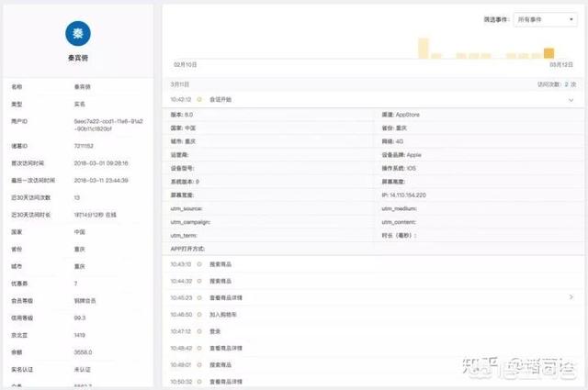Screen dimensions: 588x390
Task: Click the 10:50:32 event marker dot
Action: pos(199,382)
